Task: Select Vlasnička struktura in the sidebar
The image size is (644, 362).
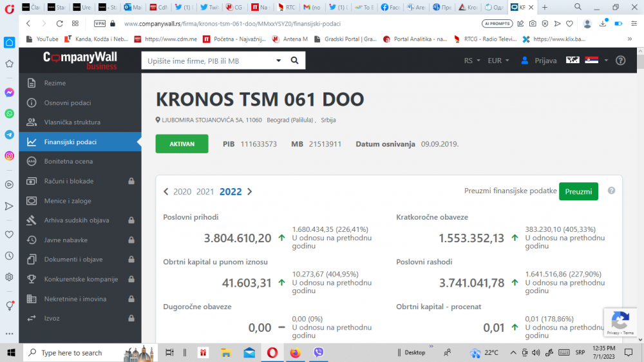Action: 72,122
